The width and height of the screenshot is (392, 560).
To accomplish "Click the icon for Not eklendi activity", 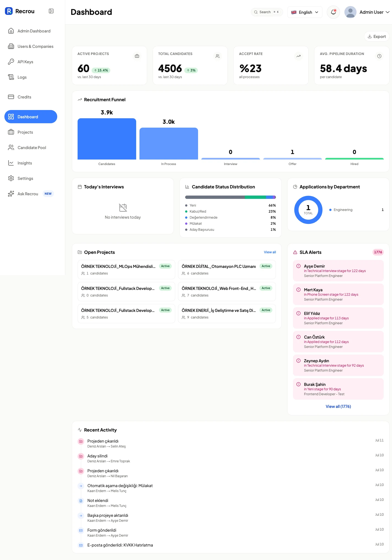I will click(x=81, y=501).
